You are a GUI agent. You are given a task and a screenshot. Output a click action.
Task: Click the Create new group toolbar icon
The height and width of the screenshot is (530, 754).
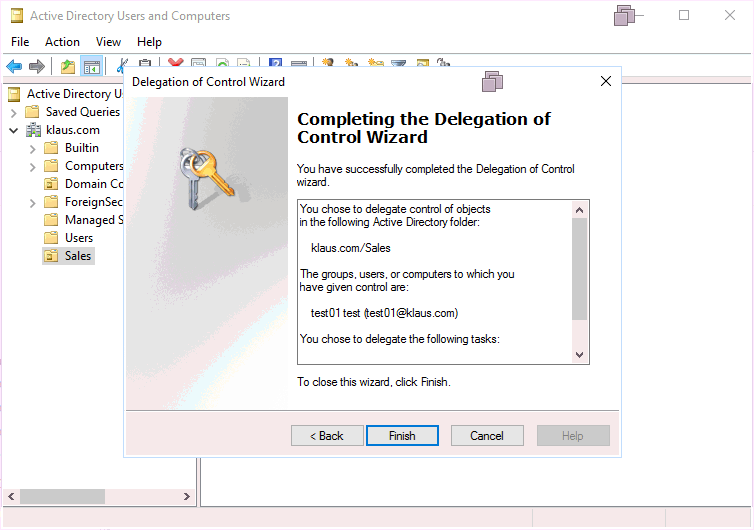352,63
